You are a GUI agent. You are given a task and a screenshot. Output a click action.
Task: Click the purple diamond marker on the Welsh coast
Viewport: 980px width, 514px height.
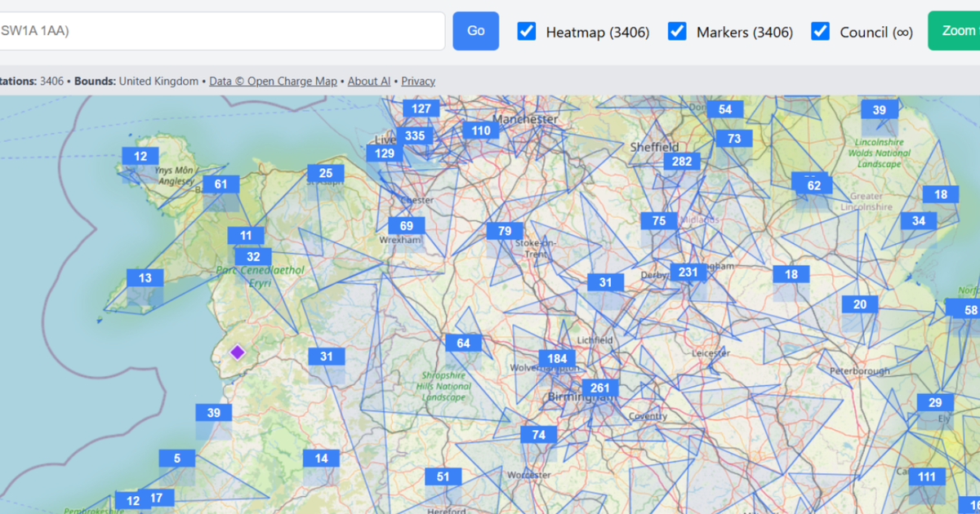coord(237,353)
